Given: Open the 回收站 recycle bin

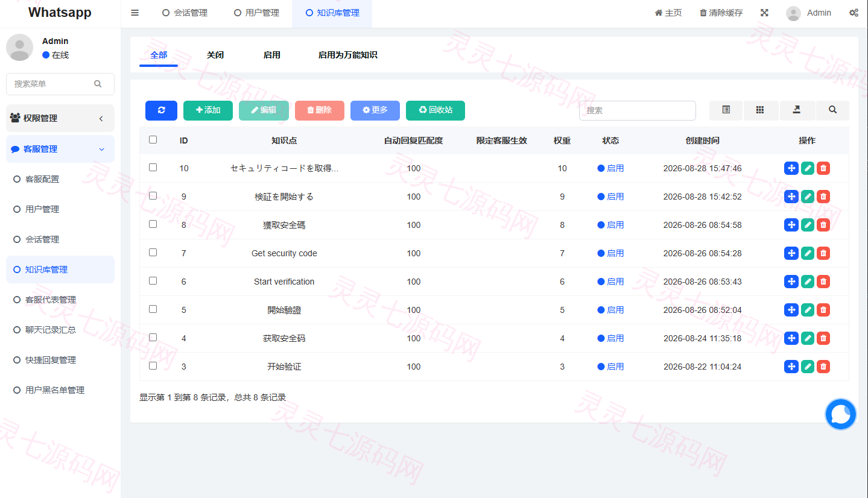Looking at the screenshot, I should click(436, 110).
